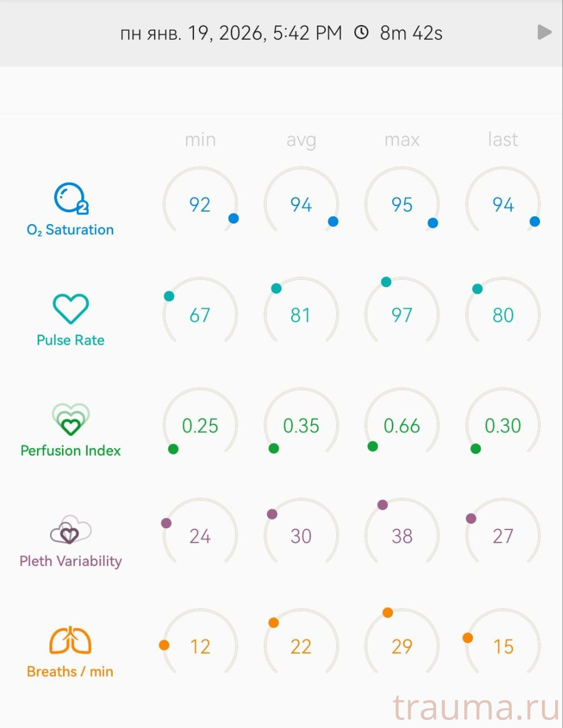Screen dimensions: 563x728
Task: Click the Pulse Rate max gauge showing 97
Action: point(402,315)
